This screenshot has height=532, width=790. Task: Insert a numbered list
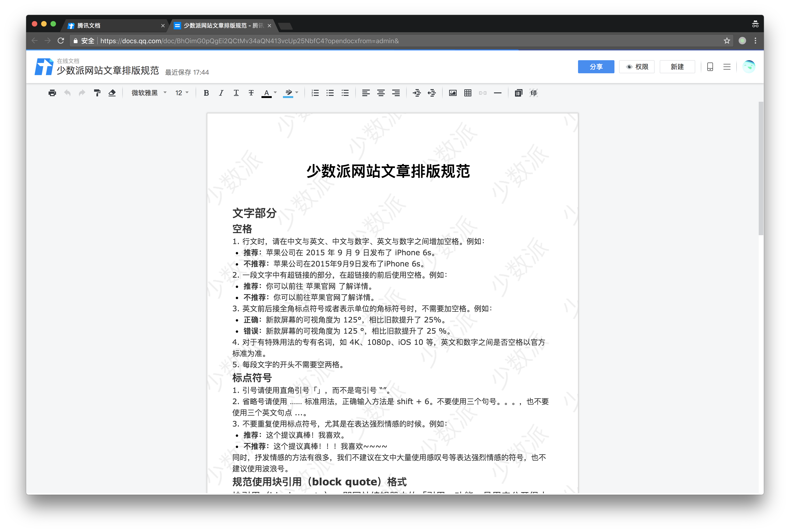(x=315, y=93)
